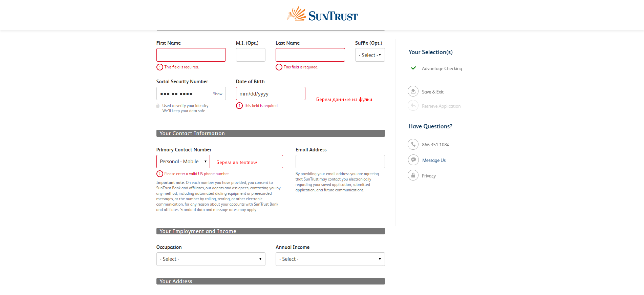The height and width of the screenshot is (295, 644).
Task: Click the Retrieve Application arrow icon
Action: tap(413, 106)
